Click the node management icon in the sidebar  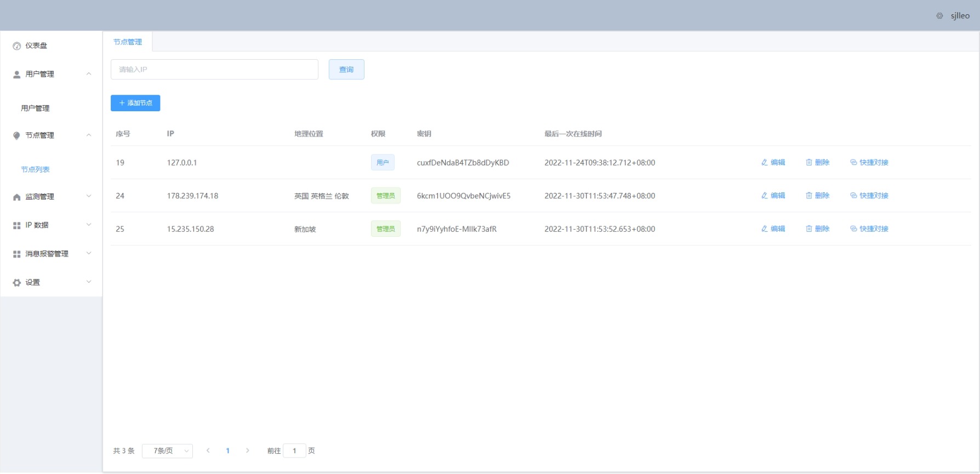(17, 135)
